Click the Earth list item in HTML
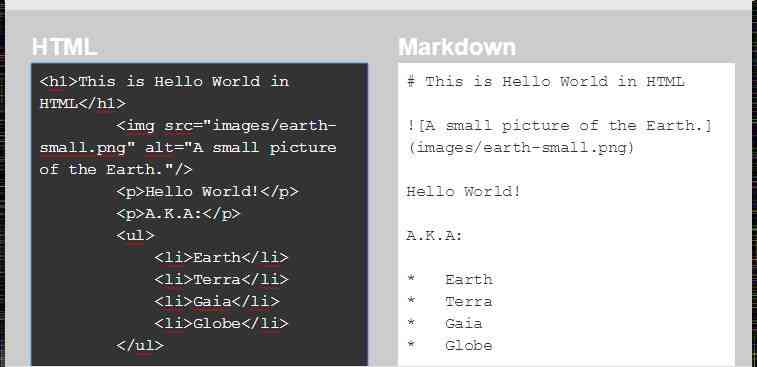The image size is (757, 367). click(222, 257)
